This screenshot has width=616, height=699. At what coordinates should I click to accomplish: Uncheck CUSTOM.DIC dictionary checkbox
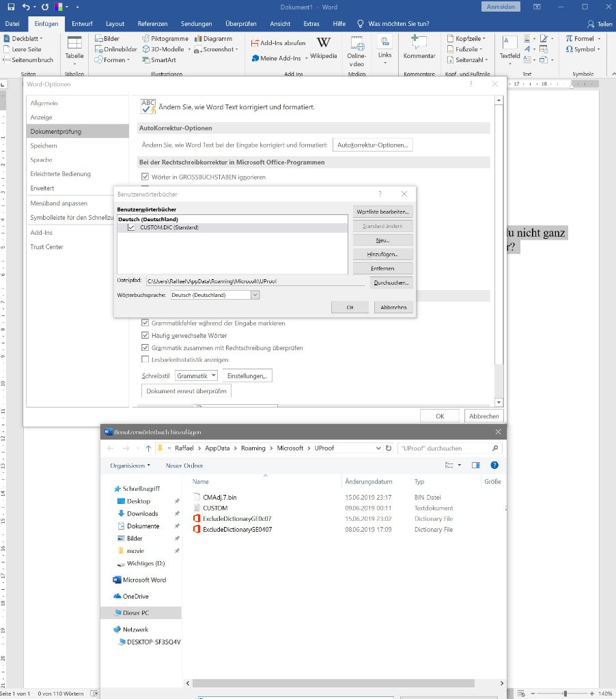coord(131,227)
